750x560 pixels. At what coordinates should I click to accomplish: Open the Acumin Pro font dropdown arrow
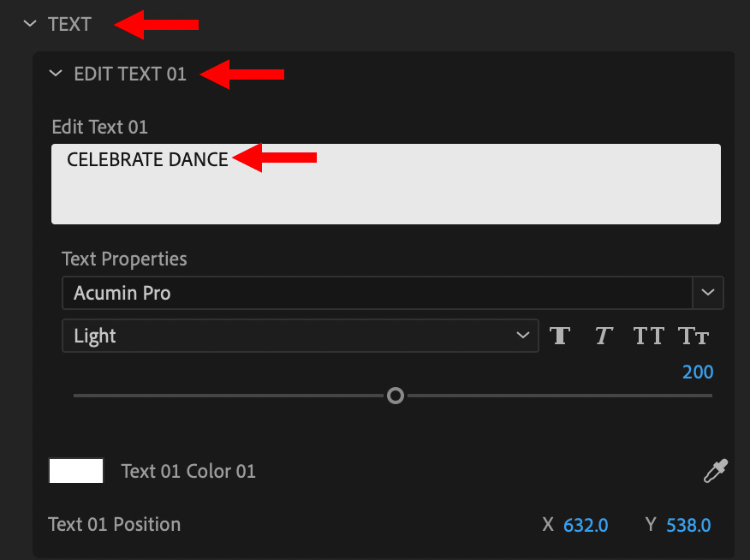[x=708, y=293]
